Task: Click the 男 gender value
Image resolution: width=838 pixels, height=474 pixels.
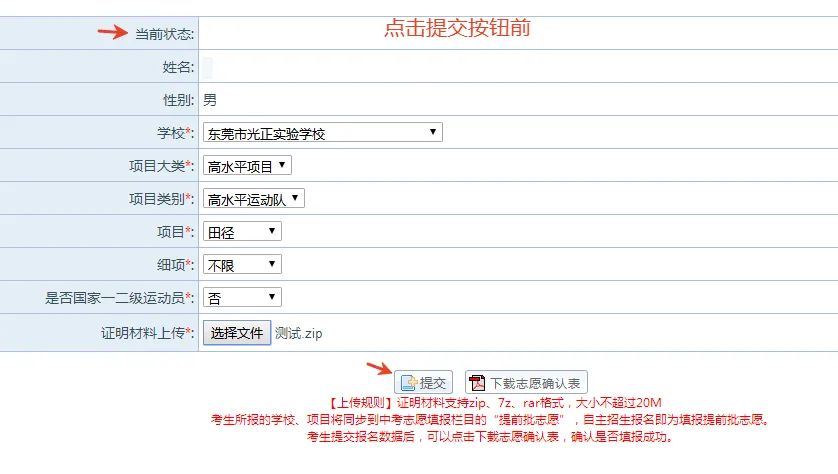Action: click(x=210, y=100)
